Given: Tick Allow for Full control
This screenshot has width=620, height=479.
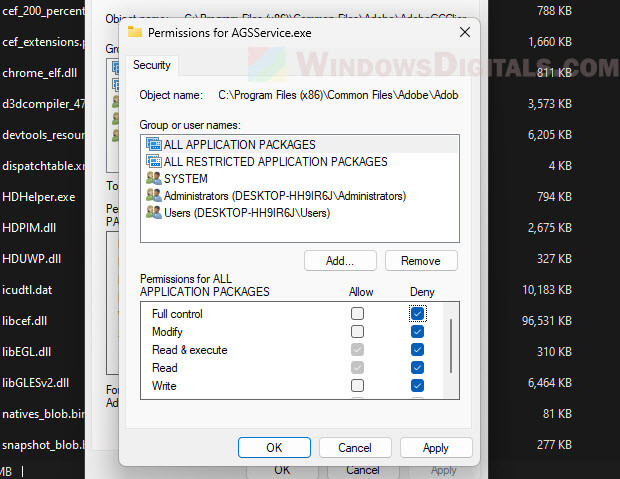Looking at the screenshot, I should tap(357, 314).
